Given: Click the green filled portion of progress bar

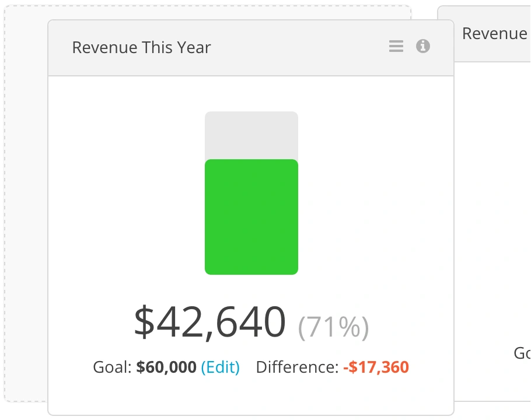Looking at the screenshot, I should point(251,217).
